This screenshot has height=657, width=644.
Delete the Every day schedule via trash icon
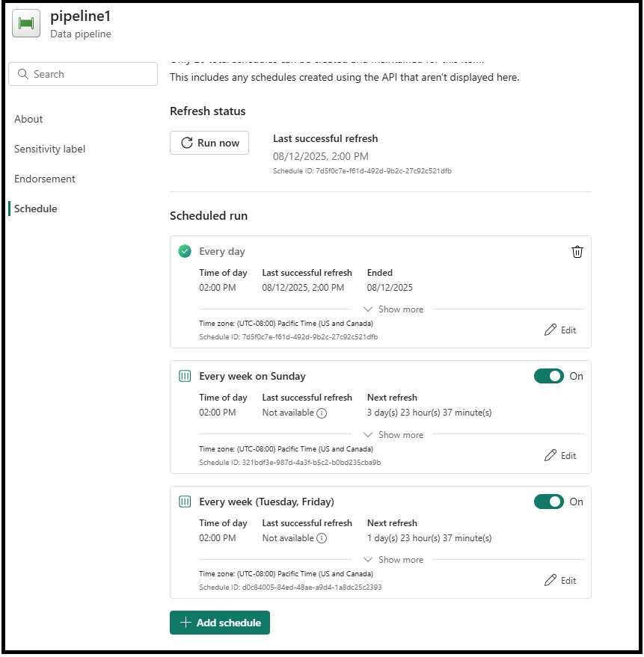(x=577, y=251)
